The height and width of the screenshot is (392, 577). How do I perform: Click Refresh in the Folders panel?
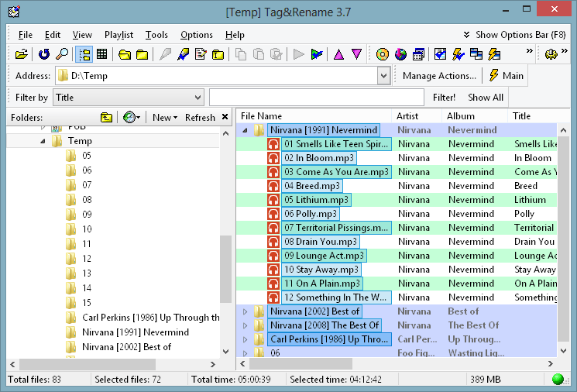click(x=200, y=118)
